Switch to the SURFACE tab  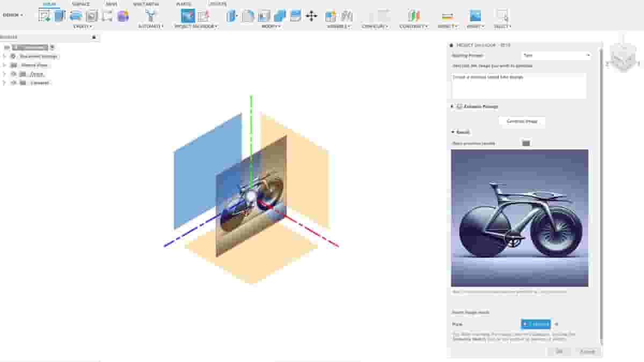(x=80, y=4)
